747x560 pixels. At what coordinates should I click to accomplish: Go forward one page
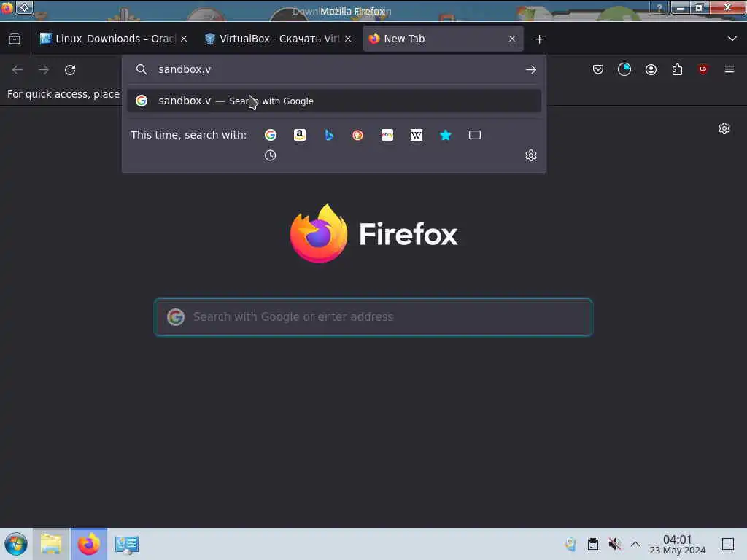pos(44,70)
